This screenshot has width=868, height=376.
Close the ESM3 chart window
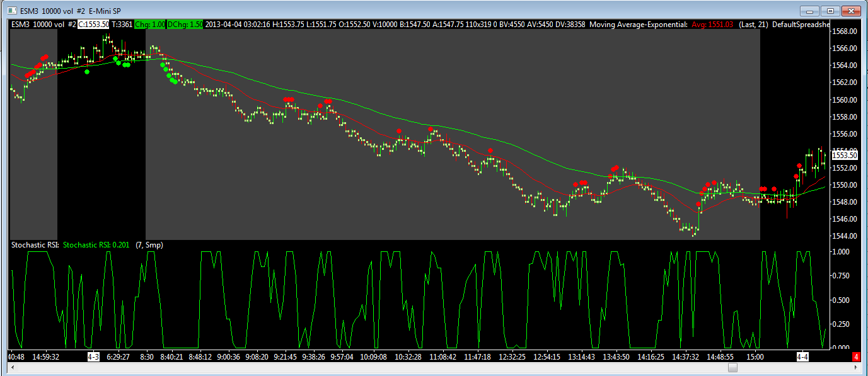(850, 9)
